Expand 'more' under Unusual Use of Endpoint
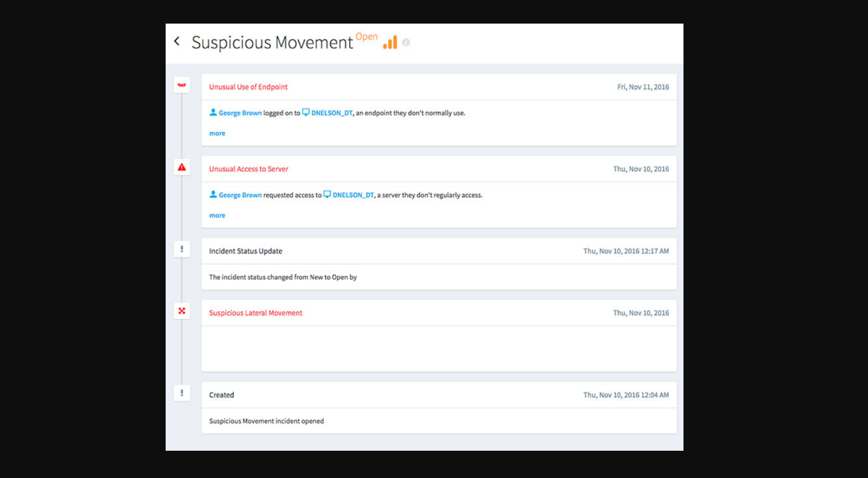The height and width of the screenshot is (478, 868). [217, 134]
